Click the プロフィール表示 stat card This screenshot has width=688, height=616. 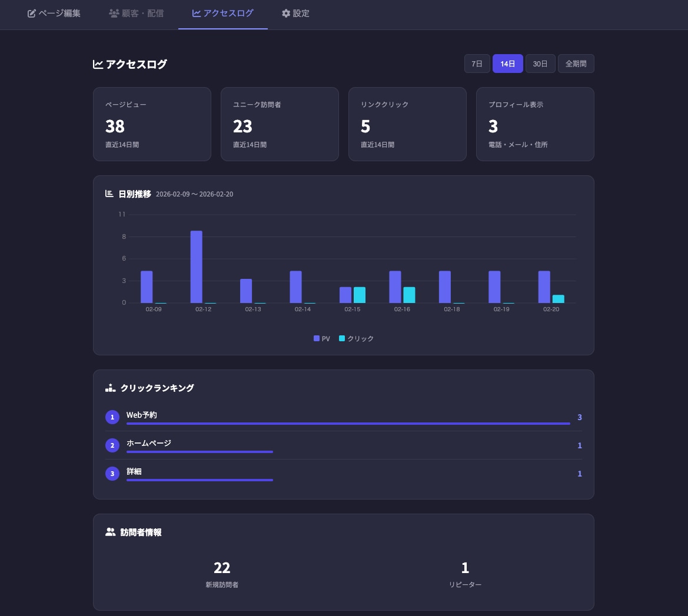pyautogui.click(x=535, y=124)
